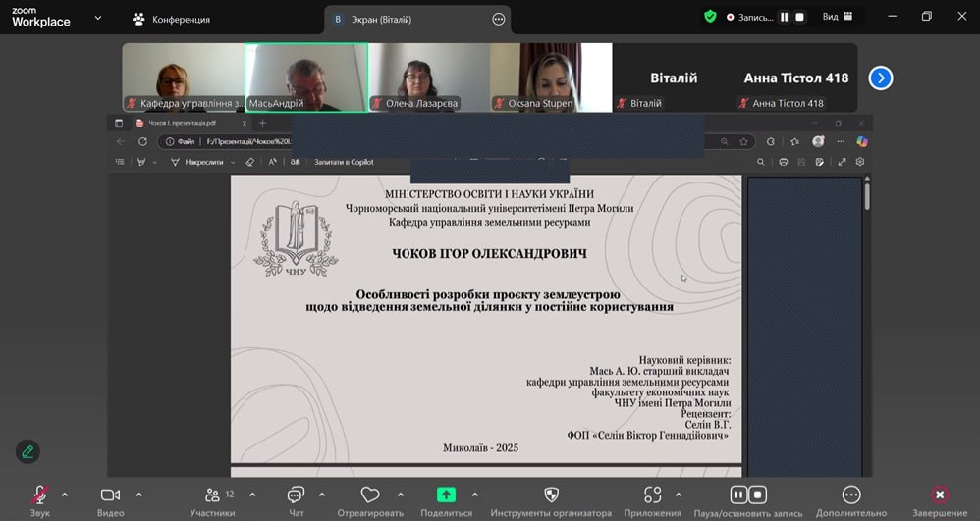The width and height of the screenshot is (980, 521).
Task: Click Запись recording indicator
Action: 749,18
